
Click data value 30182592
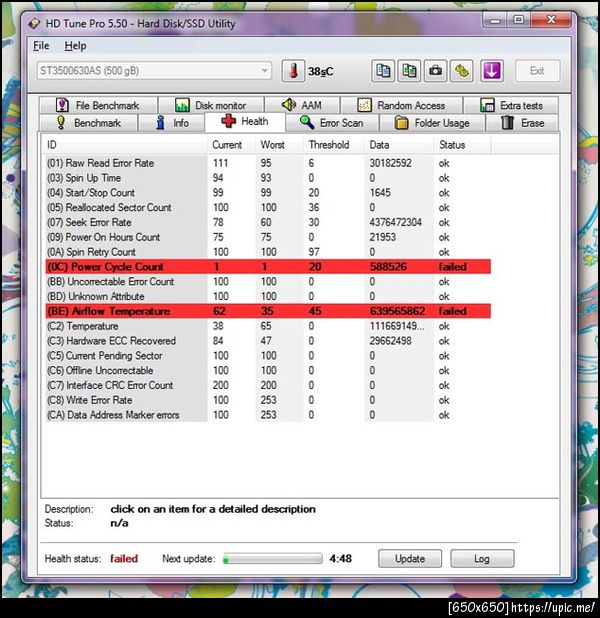[x=390, y=163]
